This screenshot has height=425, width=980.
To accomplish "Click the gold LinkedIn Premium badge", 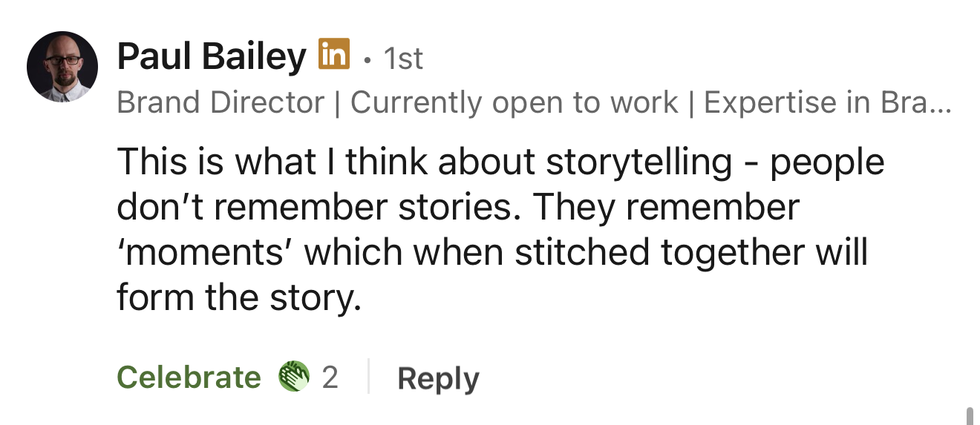I will click(333, 54).
